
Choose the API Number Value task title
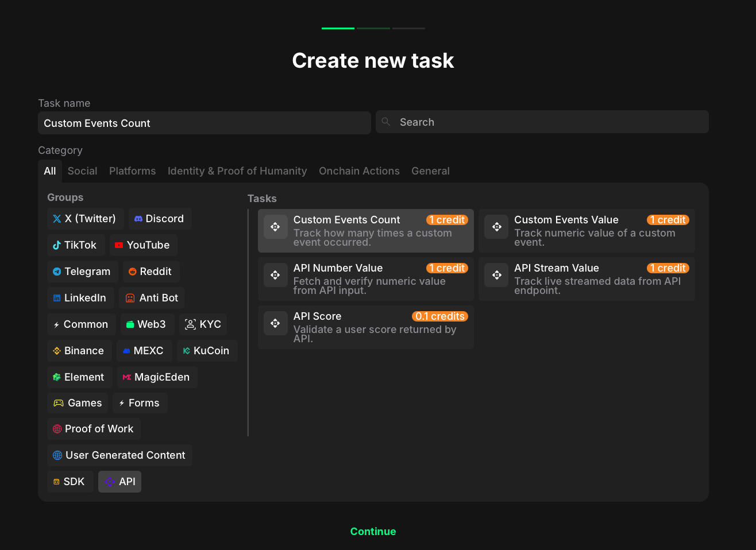click(x=338, y=268)
